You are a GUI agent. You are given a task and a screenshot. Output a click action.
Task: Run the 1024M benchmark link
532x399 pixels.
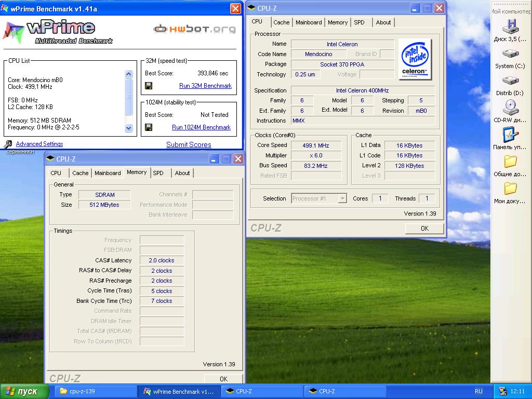[201, 127]
